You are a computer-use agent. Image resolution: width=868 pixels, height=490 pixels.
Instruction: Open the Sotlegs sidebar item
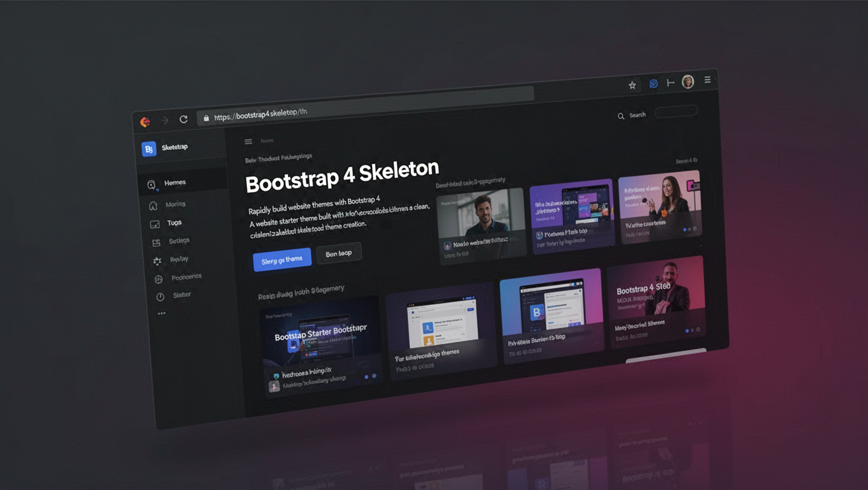[x=179, y=241]
